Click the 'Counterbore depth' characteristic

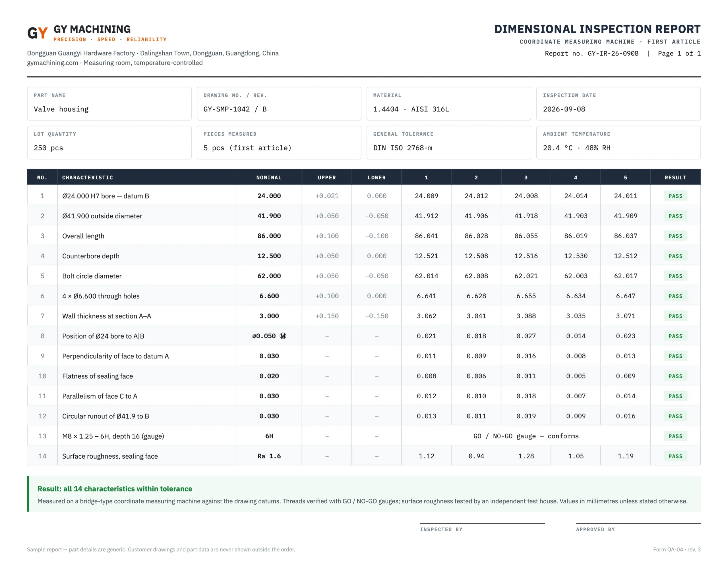pos(91,256)
